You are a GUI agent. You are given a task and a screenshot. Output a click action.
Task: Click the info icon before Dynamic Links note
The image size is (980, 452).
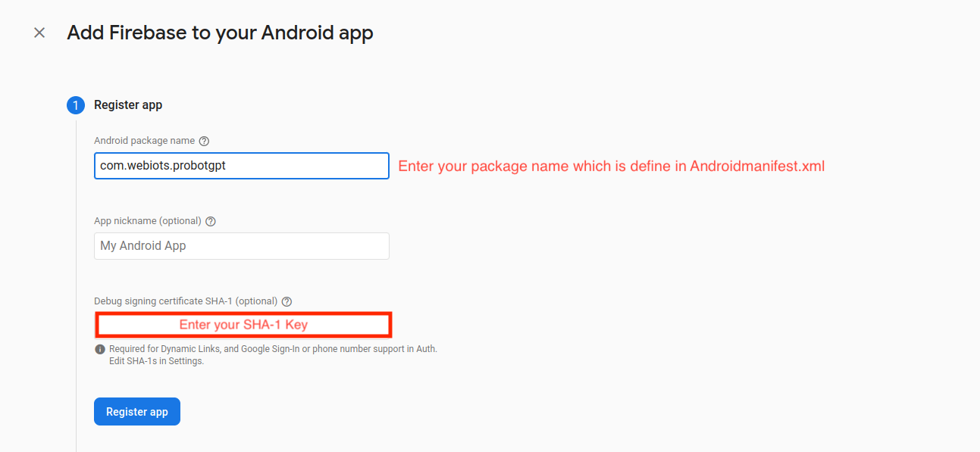pyautogui.click(x=100, y=350)
